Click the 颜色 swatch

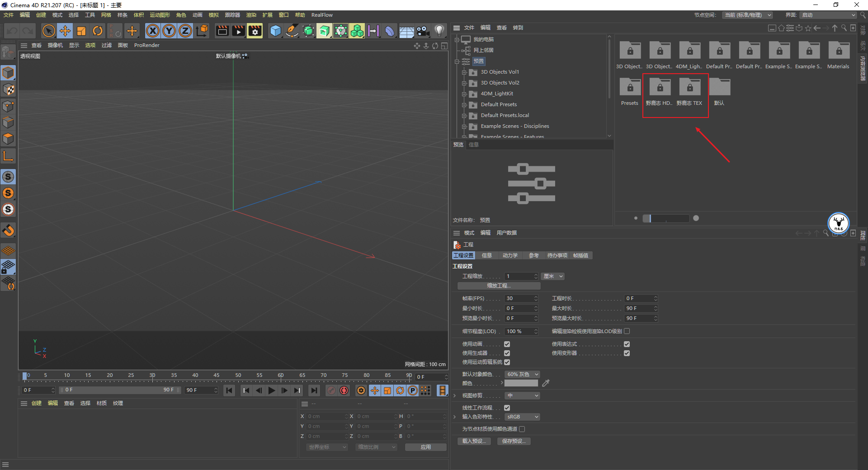click(521, 384)
